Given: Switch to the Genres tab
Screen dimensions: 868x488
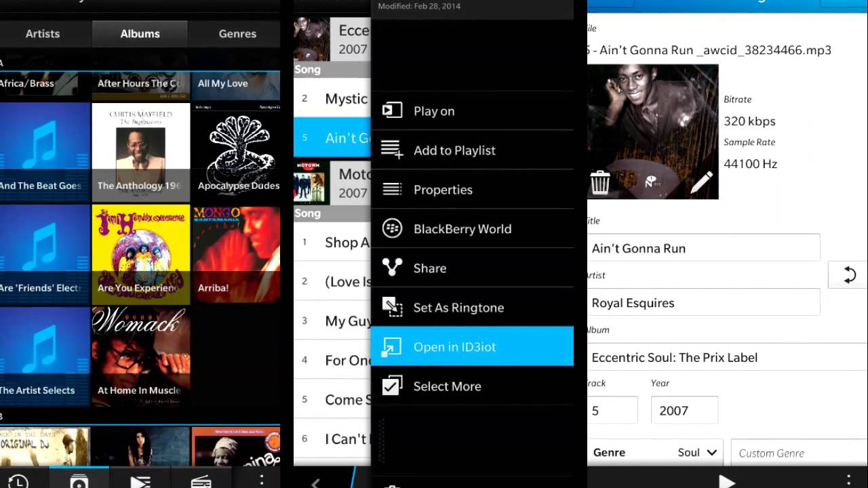Looking at the screenshot, I should click(x=237, y=33).
